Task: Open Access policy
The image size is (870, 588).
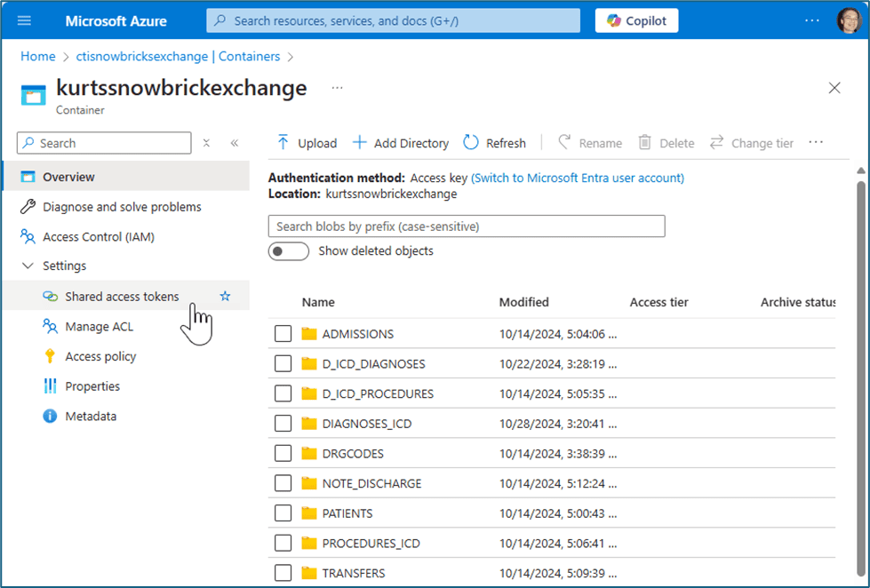Action: (x=100, y=356)
